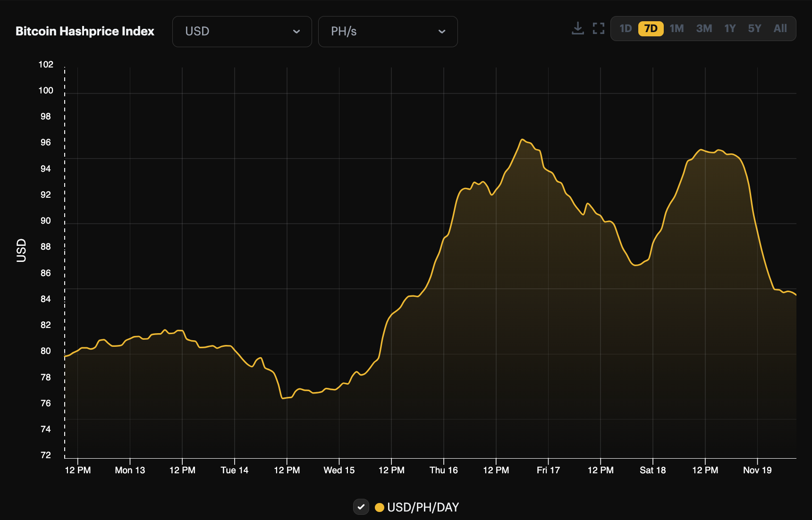Switch to the 1D time range
This screenshot has height=520, width=812.
626,28
